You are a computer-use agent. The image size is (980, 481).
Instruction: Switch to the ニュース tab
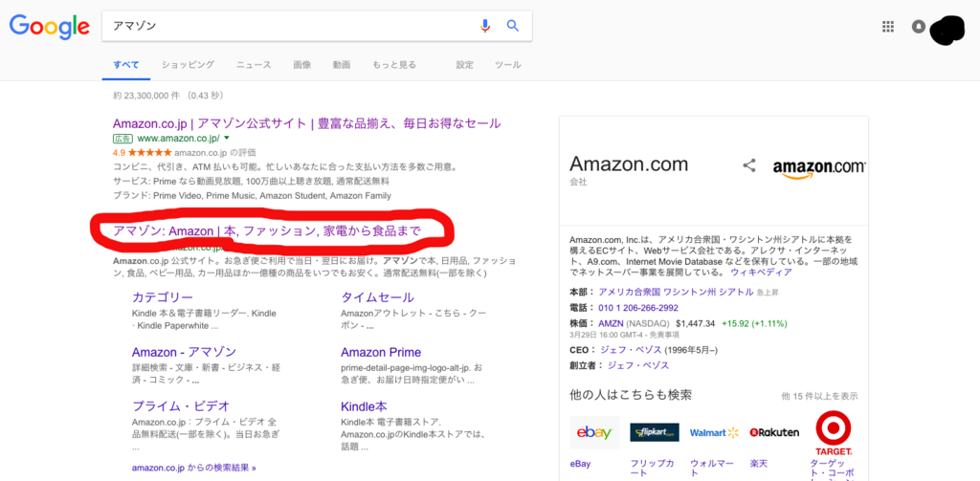click(254, 65)
